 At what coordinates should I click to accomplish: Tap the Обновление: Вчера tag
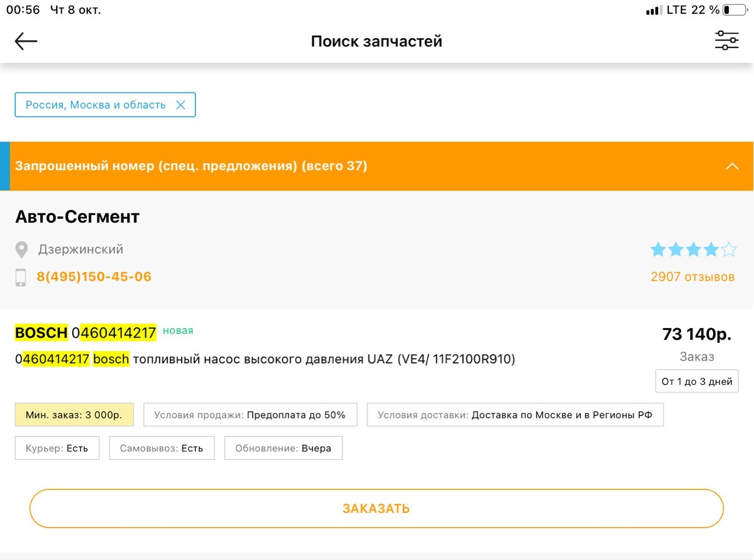(x=283, y=448)
